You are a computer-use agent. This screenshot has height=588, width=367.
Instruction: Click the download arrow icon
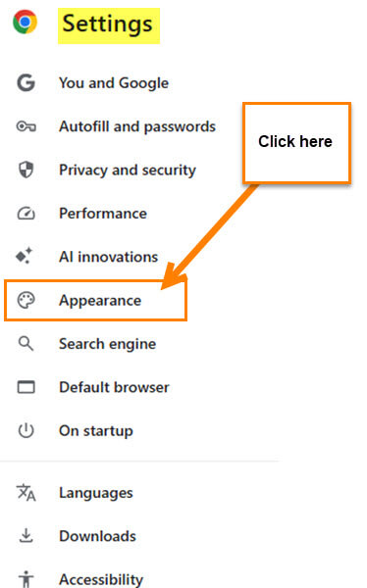pos(26,535)
